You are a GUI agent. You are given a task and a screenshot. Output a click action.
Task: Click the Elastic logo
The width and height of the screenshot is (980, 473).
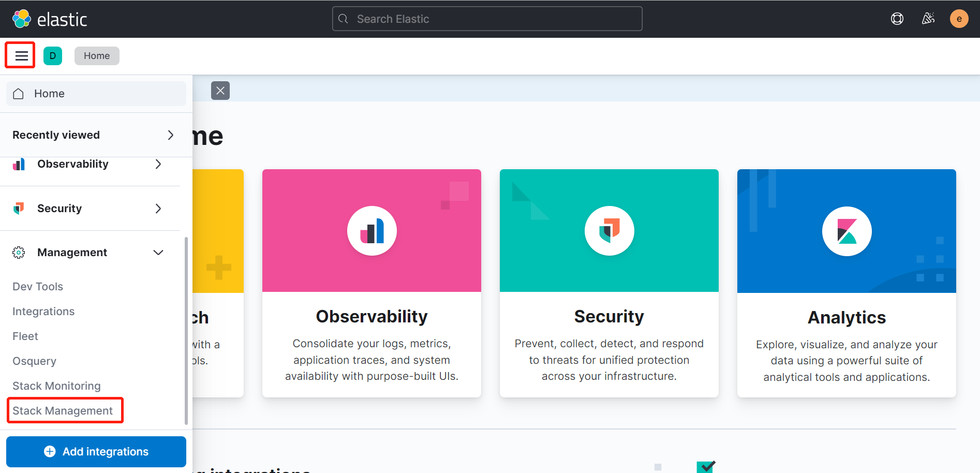pos(50,19)
